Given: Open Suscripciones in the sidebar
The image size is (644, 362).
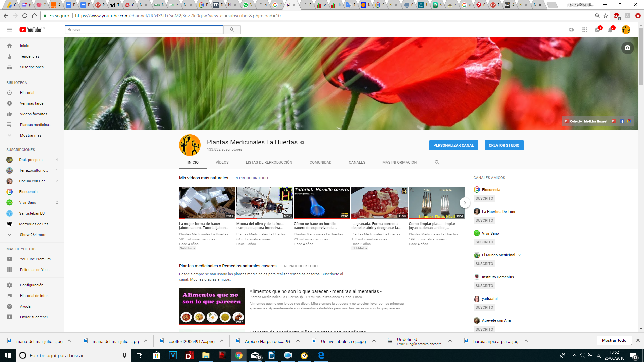Looking at the screenshot, I should (x=32, y=67).
